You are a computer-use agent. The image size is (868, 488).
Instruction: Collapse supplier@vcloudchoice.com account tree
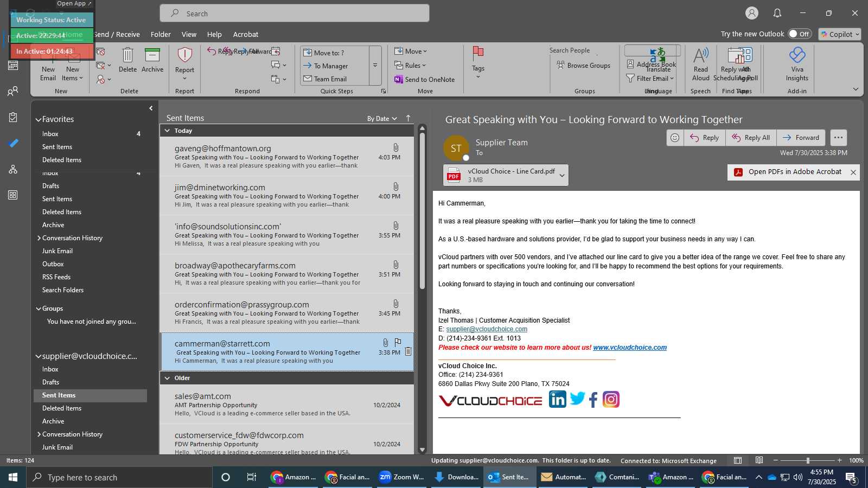coord(39,357)
